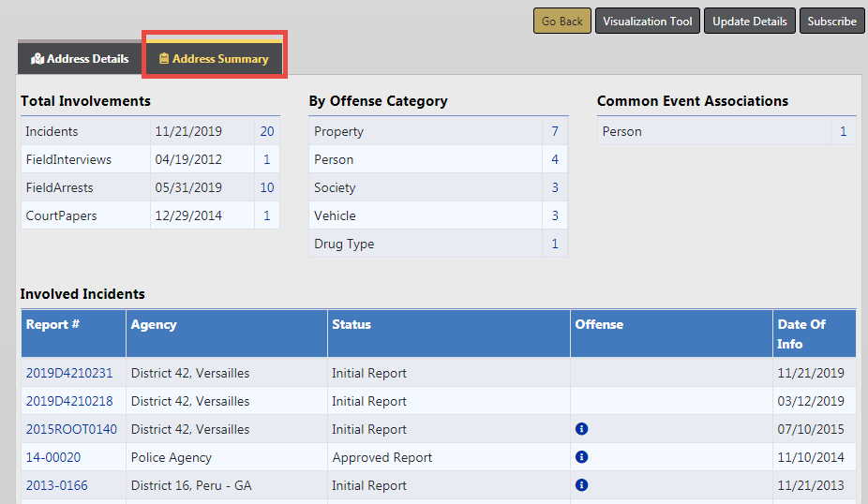
Task: Click the Incidents count of 20
Action: click(267, 131)
